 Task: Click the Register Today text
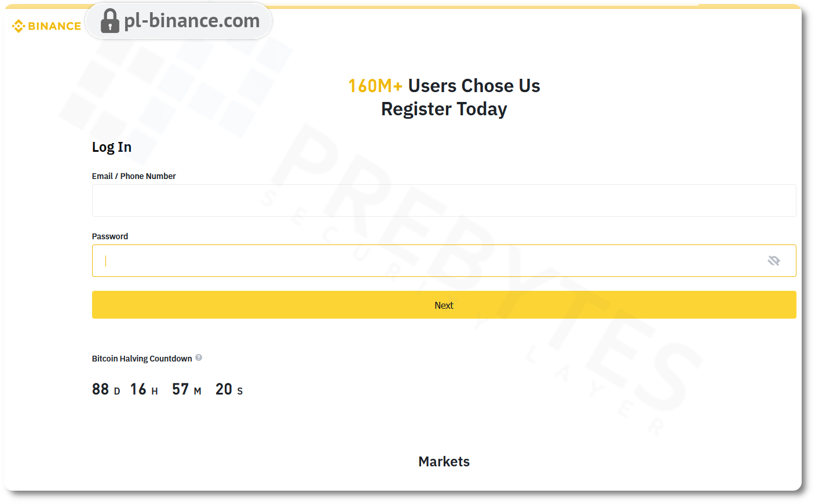click(444, 109)
